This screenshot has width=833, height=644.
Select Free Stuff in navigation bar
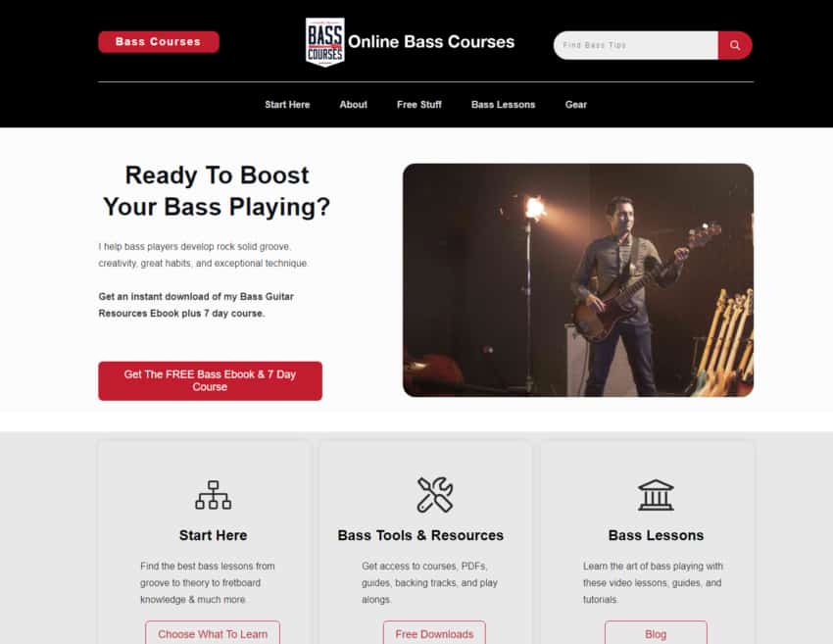(x=419, y=105)
